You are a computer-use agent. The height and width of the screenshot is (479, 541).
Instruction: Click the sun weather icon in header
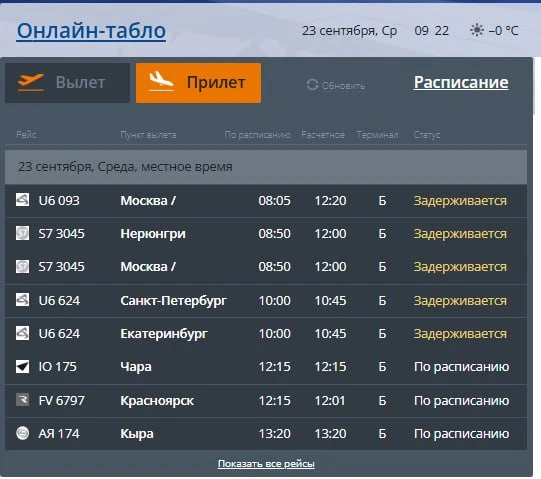pos(477,30)
